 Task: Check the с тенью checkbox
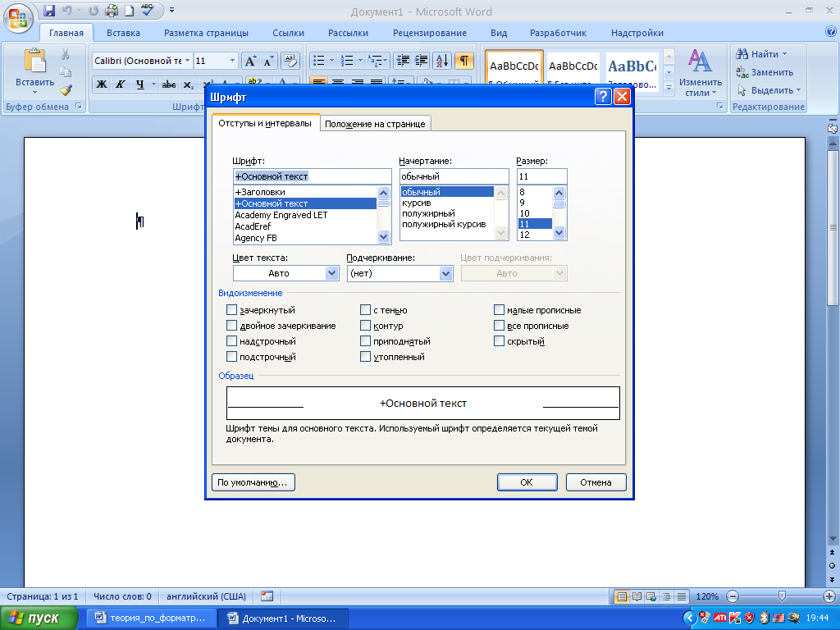click(365, 309)
